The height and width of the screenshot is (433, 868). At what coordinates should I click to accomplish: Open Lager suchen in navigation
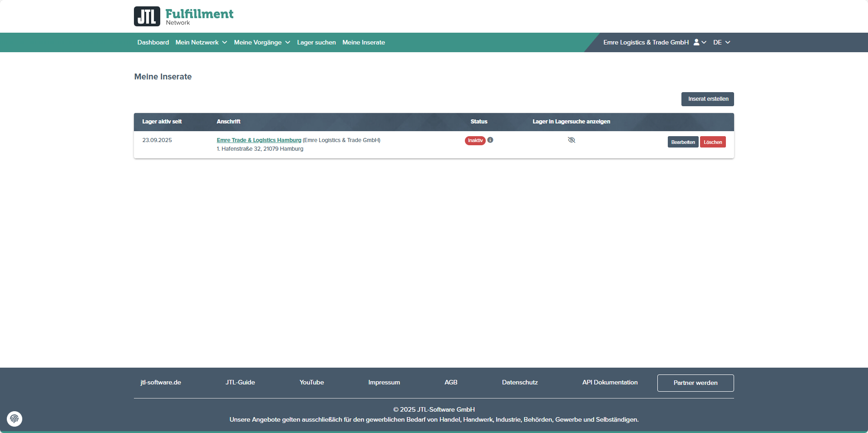pyautogui.click(x=316, y=42)
